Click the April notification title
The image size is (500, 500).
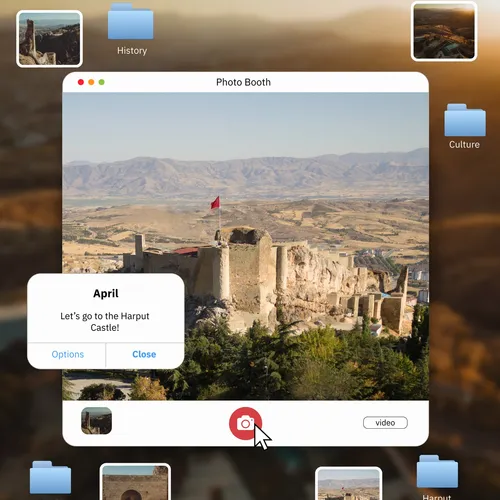[106, 293]
